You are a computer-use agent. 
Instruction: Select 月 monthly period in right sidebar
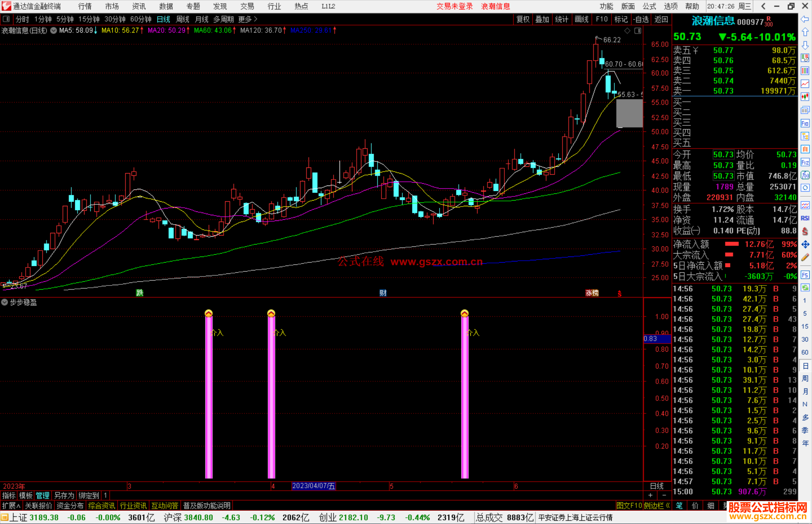click(805, 391)
